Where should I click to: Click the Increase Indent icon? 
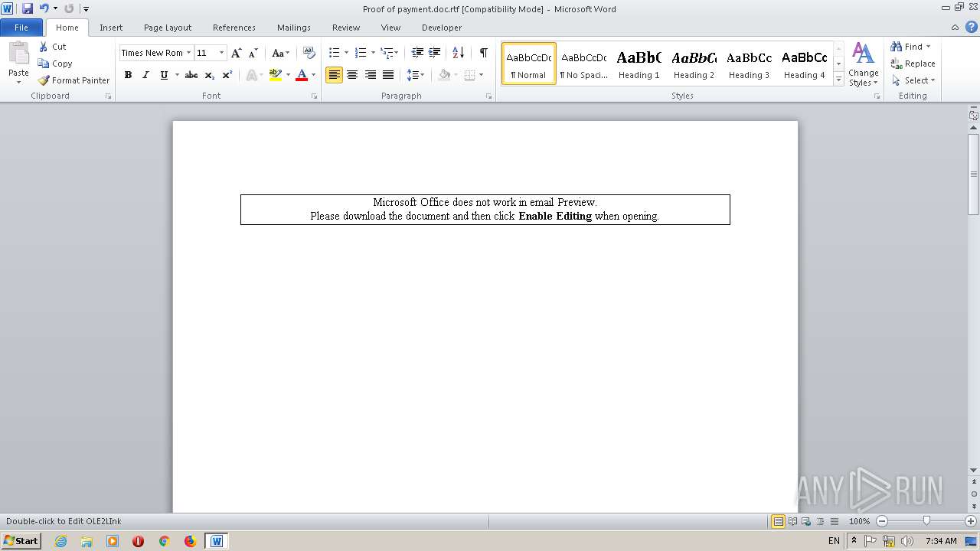pos(434,53)
